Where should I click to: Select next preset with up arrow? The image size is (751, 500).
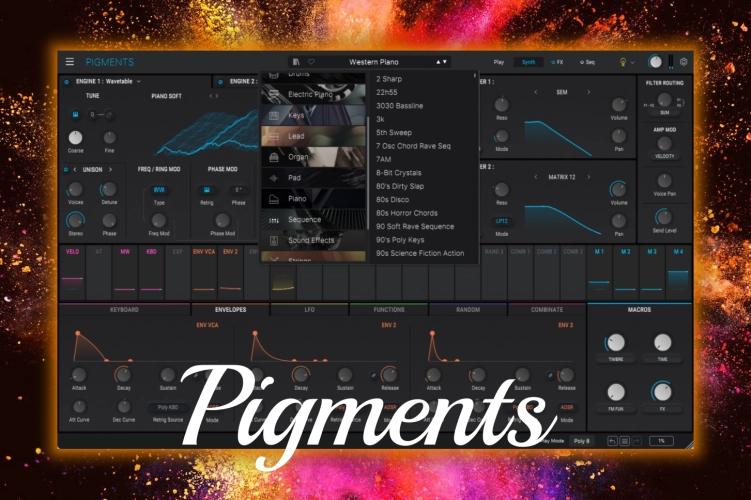click(438, 62)
